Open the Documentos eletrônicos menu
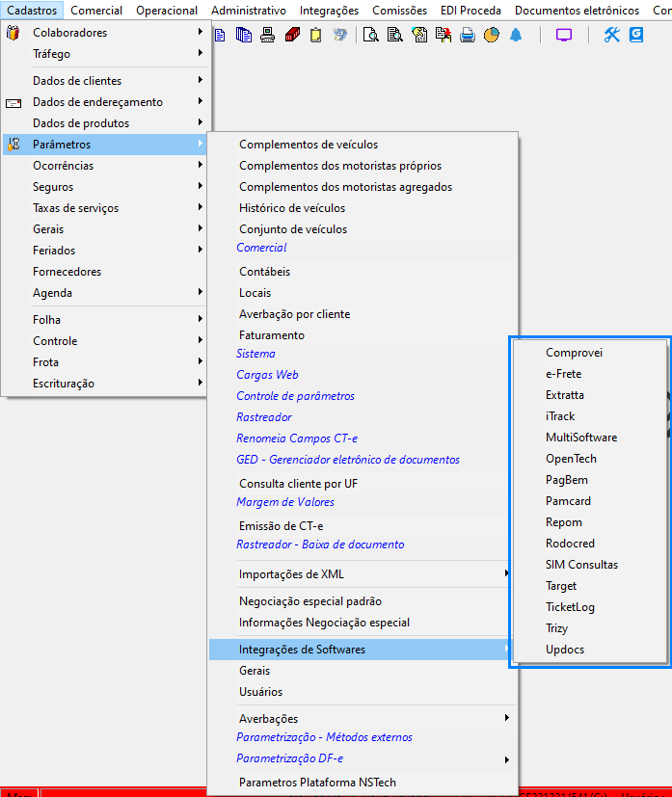The image size is (672, 797). (577, 11)
